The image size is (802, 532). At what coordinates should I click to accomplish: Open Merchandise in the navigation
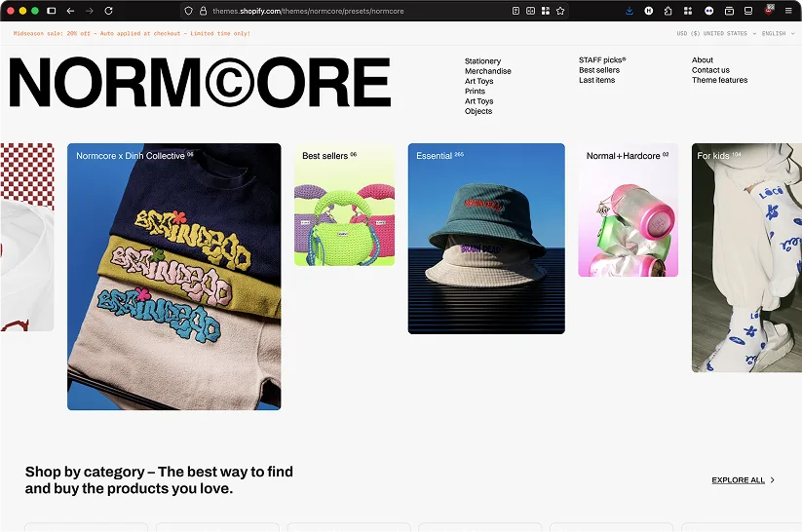click(x=488, y=71)
